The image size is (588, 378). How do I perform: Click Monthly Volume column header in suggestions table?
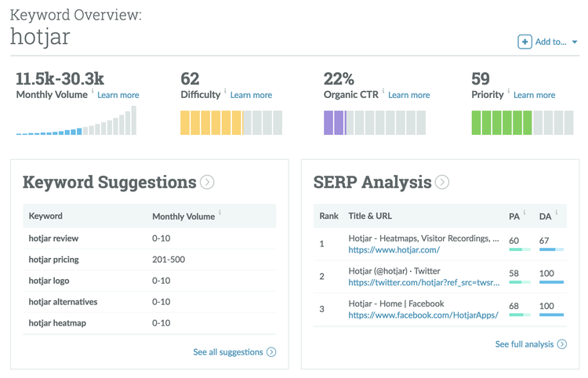point(183,216)
